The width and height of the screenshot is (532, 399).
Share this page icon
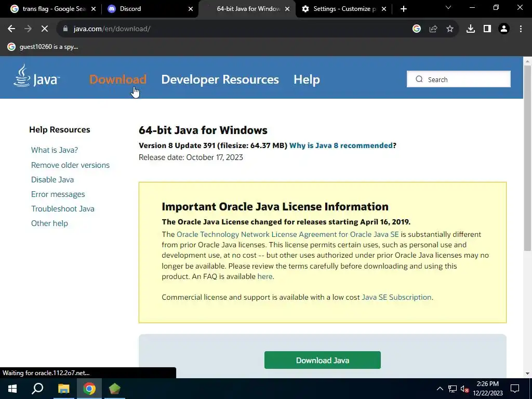tap(433, 29)
